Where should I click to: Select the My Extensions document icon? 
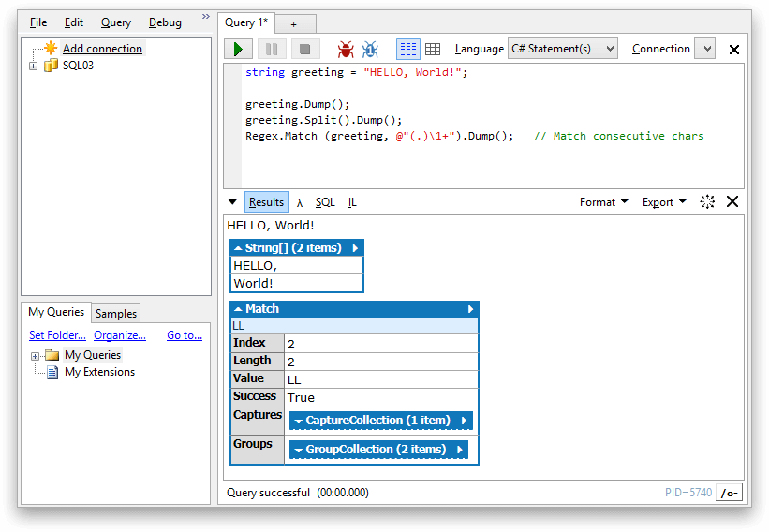(x=52, y=372)
